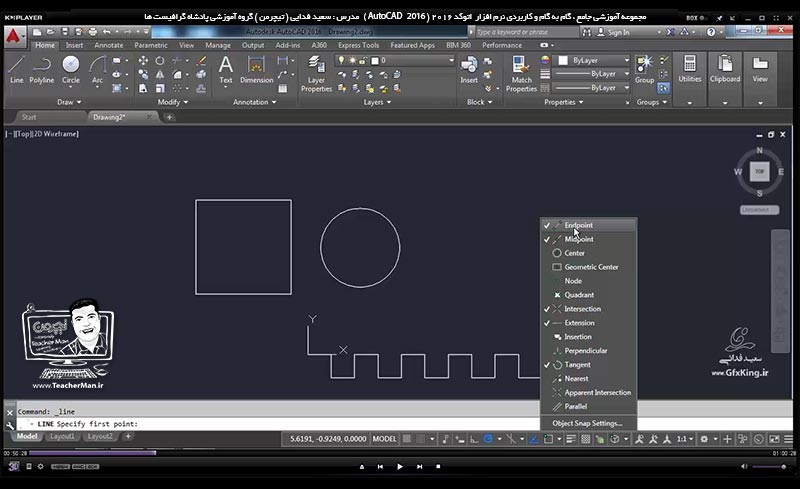
Task: Uncheck Intersection object snap
Action: [x=588, y=309]
